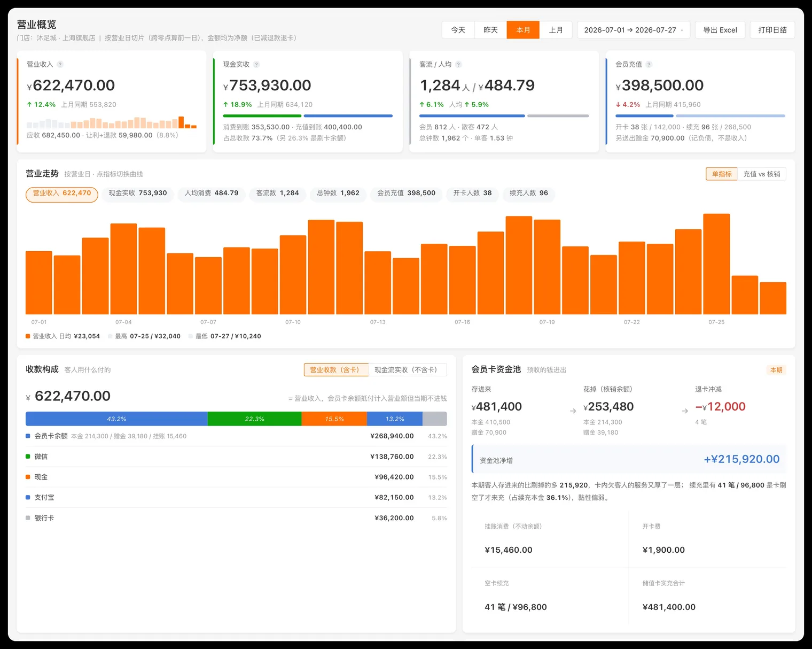Screen dimensions: 812x649
Task: Switch to 今天 period tab
Action: [x=458, y=30]
